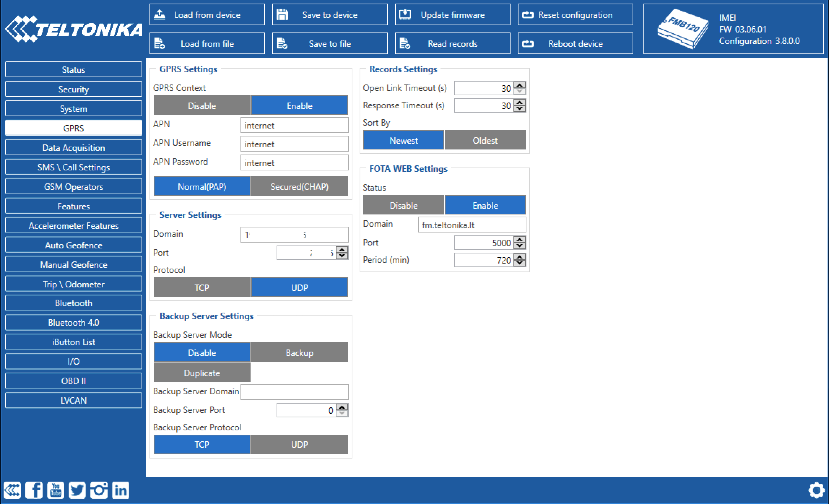Sort records by Oldest
Screen dimensions: 829x504
pyautogui.click(x=485, y=140)
